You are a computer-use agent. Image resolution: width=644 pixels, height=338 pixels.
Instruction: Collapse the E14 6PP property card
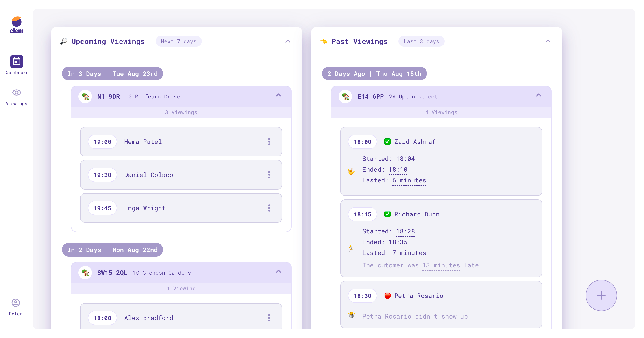[x=539, y=96]
